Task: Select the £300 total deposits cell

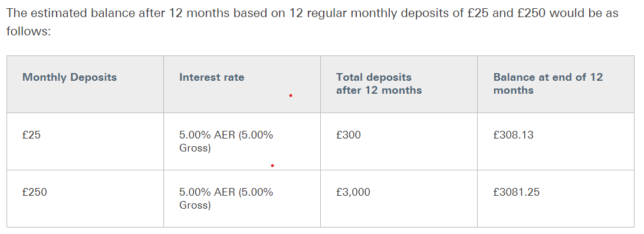Action: click(349, 134)
